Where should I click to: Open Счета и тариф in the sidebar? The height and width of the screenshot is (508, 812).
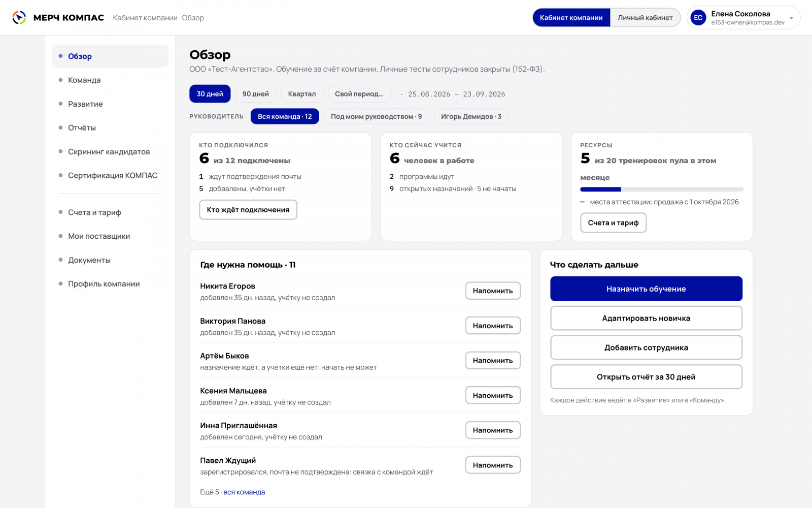[x=110, y=212]
